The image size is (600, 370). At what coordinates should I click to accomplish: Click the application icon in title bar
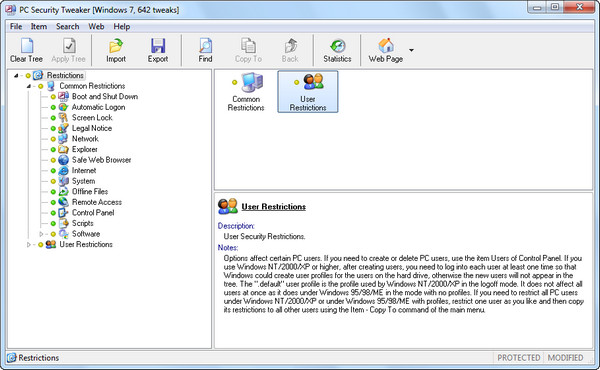coord(11,9)
